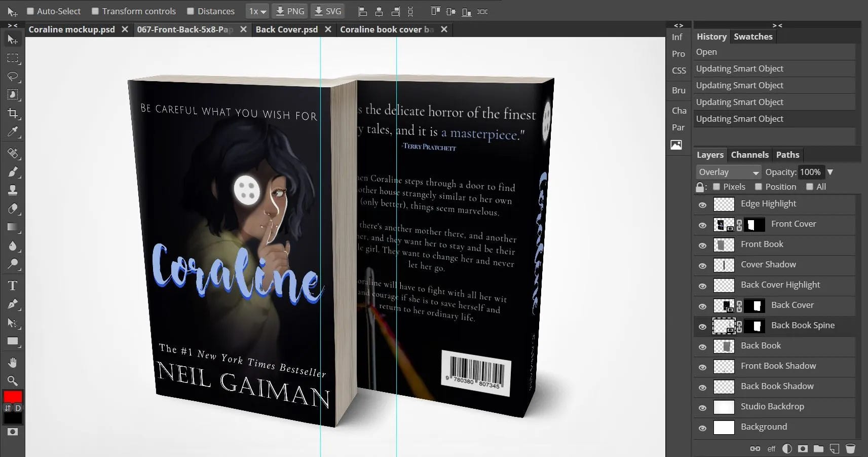Select the Gradient tool
The height and width of the screenshot is (457, 868).
tap(13, 227)
